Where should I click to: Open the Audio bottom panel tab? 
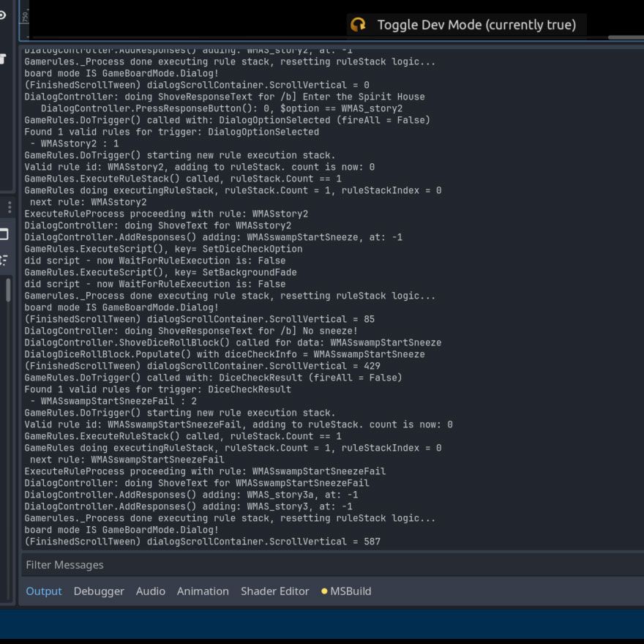point(150,591)
